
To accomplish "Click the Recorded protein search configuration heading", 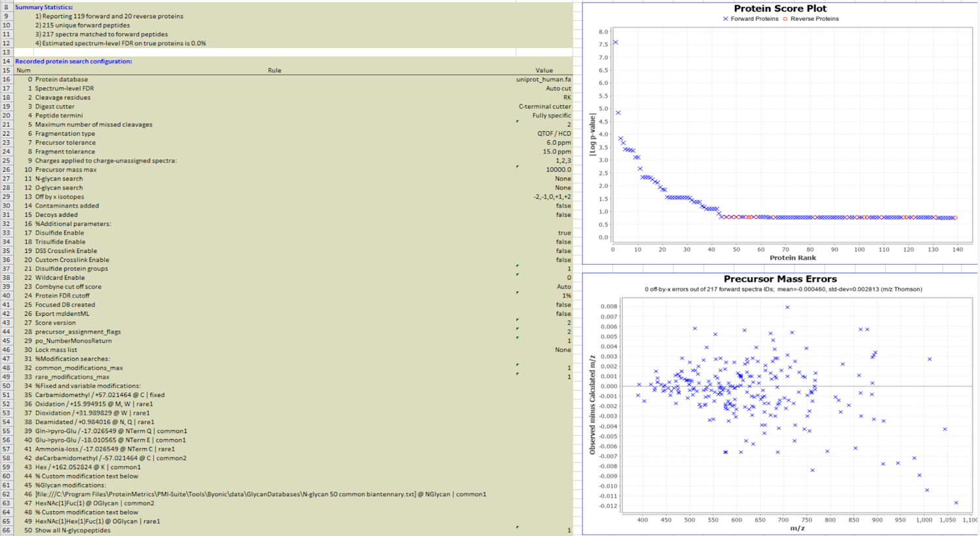I will coord(73,61).
